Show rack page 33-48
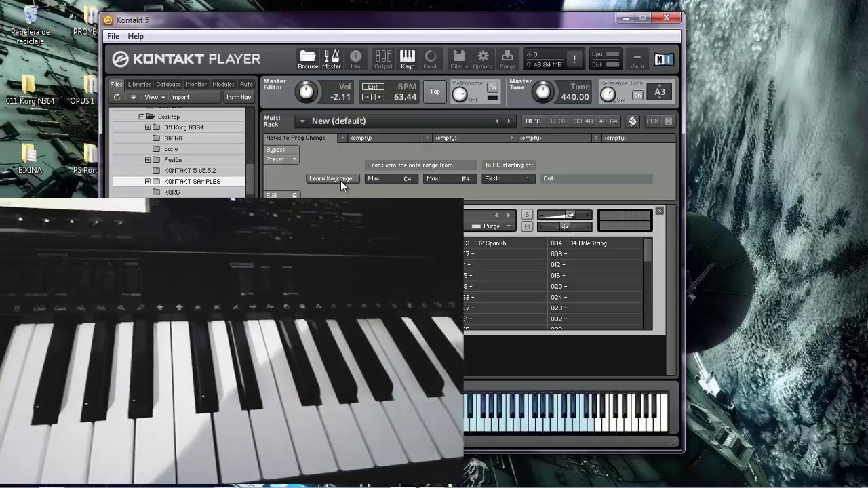868x488 pixels. 583,121
